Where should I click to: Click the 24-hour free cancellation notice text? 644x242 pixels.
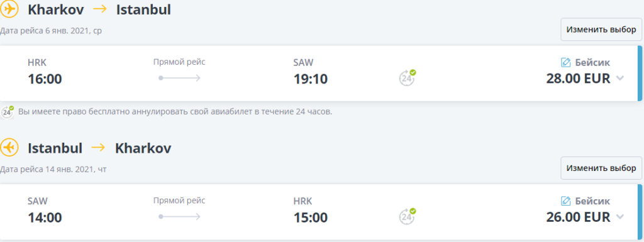tap(175, 111)
